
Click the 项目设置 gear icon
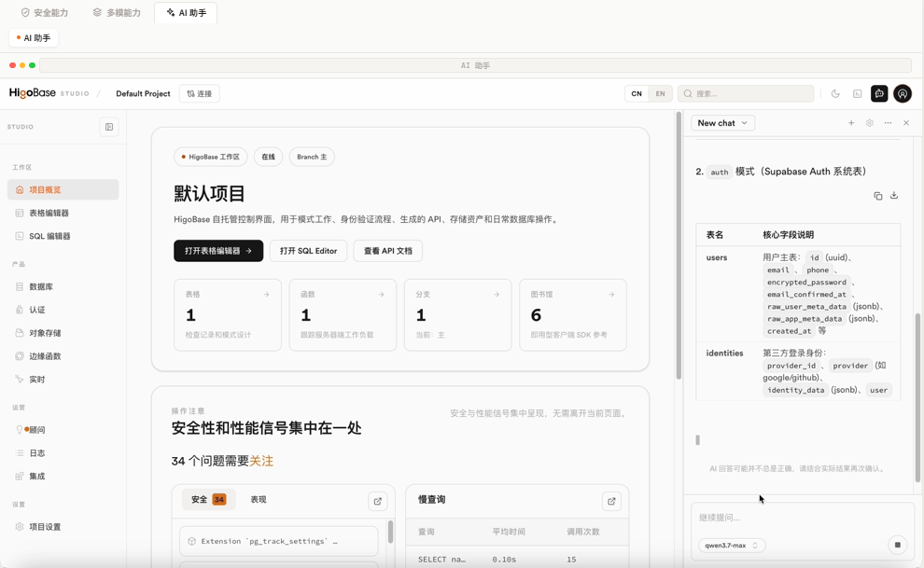[20, 527]
